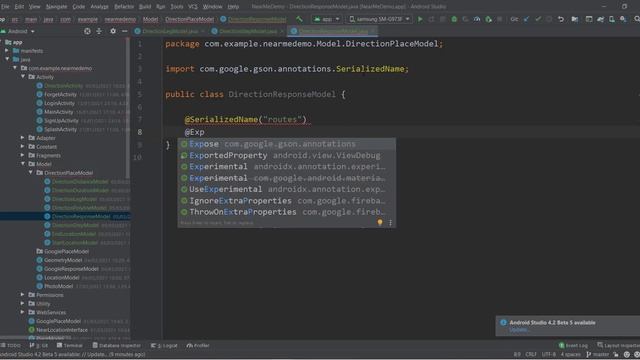Image resolution: width=640 pixels, height=360 pixels.
Task: Click the Git update project arrow icon
Action: (x=527, y=19)
